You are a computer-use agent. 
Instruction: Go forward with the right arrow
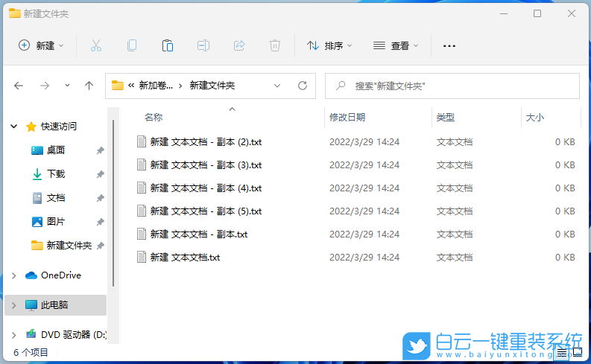pos(45,86)
